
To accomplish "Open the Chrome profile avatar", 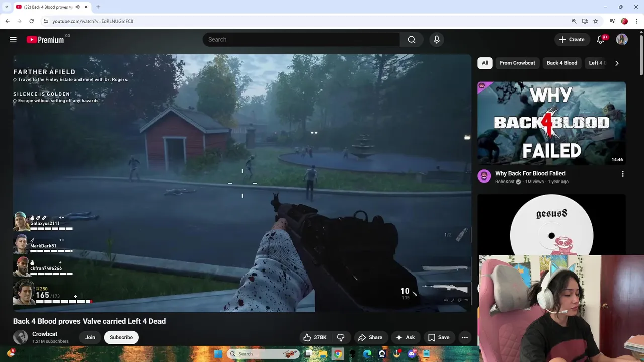I will coord(624,21).
